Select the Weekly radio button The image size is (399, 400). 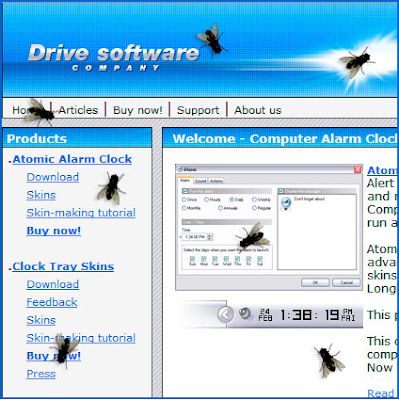[x=254, y=199]
